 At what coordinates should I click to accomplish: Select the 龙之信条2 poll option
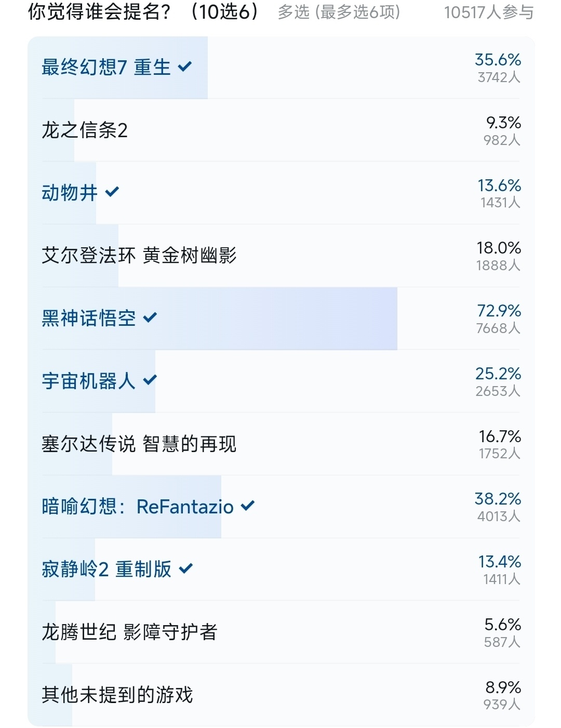[281, 130]
